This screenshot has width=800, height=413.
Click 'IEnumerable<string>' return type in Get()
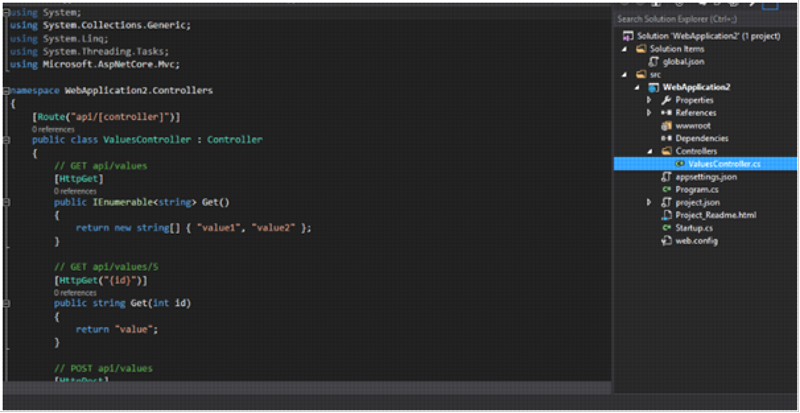[x=144, y=202]
